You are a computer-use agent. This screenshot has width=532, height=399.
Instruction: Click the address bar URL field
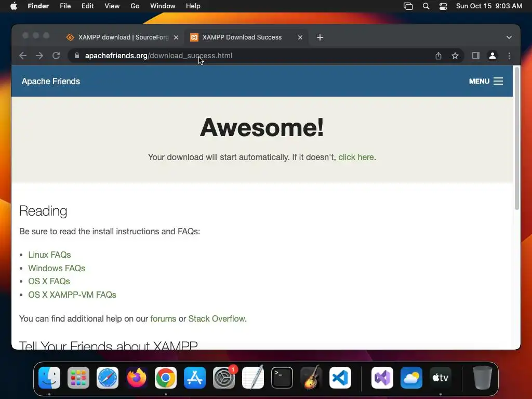[x=251, y=56]
